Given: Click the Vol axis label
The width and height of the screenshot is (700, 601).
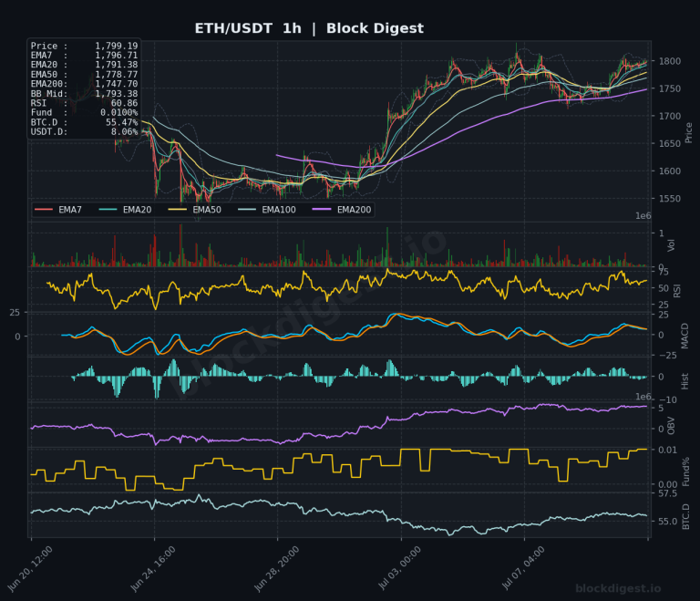Looking at the screenshot, I should [x=671, y=244].
